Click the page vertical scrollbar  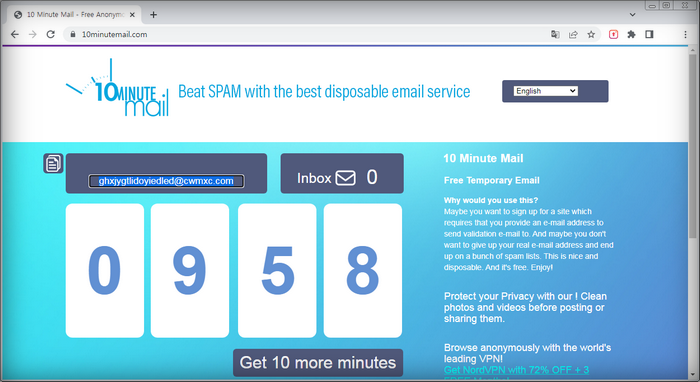pyautogui.click(x=693, y=147)
